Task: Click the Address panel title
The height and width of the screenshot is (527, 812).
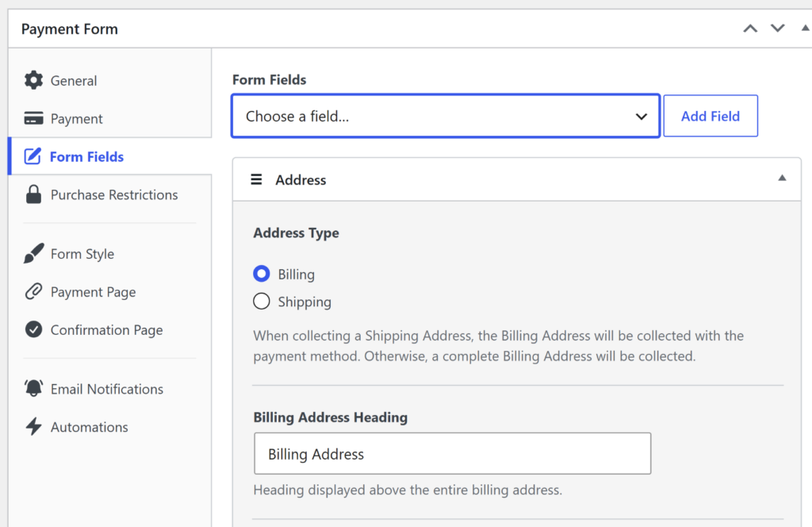Action: [301, 180]
